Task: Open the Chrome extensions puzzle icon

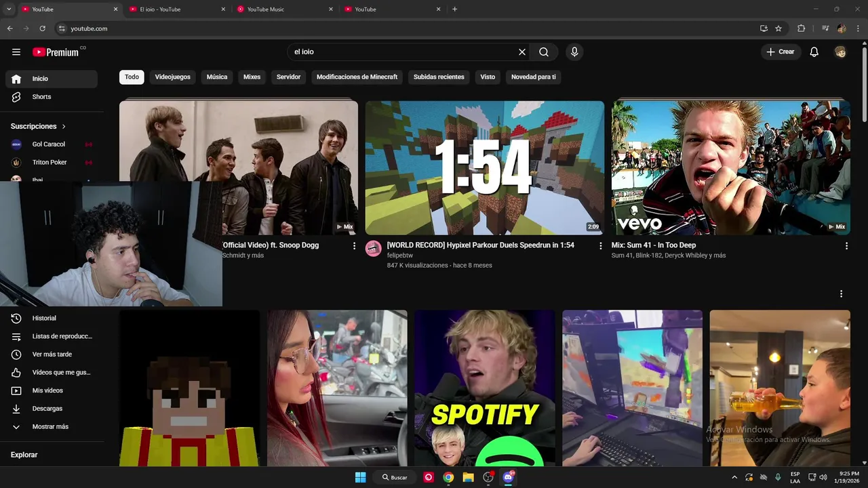Action: tap(802, 28)
